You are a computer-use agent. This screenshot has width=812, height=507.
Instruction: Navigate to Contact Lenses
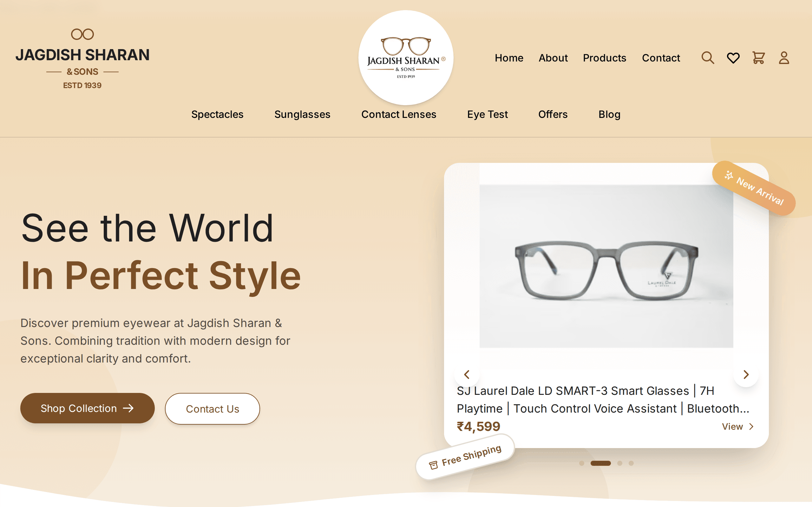pos(399,114)
